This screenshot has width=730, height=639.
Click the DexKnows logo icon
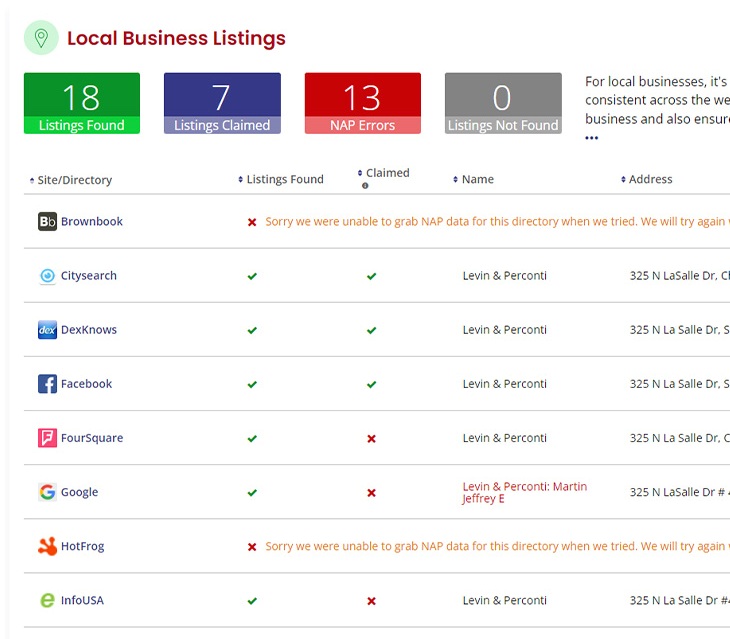click(x=47, y=330)
